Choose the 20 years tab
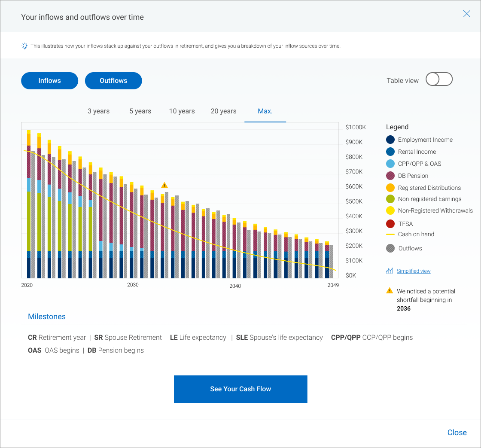 pos(223,111)
